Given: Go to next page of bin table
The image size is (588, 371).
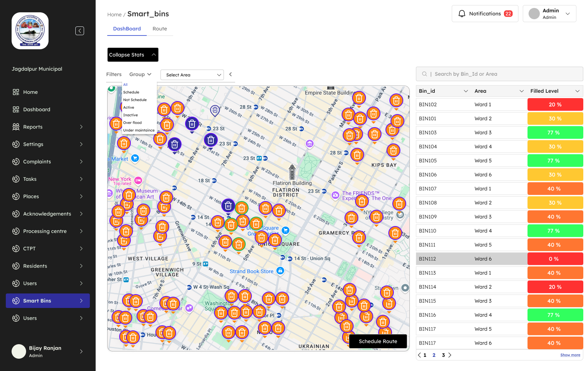Looking at the screenshot, I should [x=450, y=355].
